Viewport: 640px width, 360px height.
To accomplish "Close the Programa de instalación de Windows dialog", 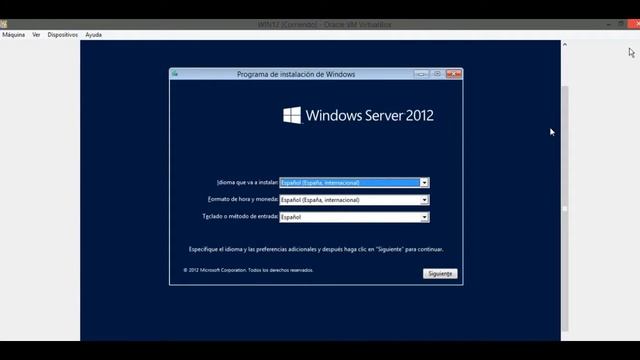I will coord(453,74).
